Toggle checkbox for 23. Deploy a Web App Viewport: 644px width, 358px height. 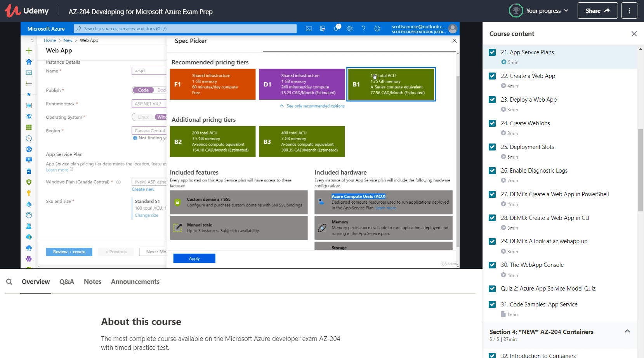coord(492,100)
